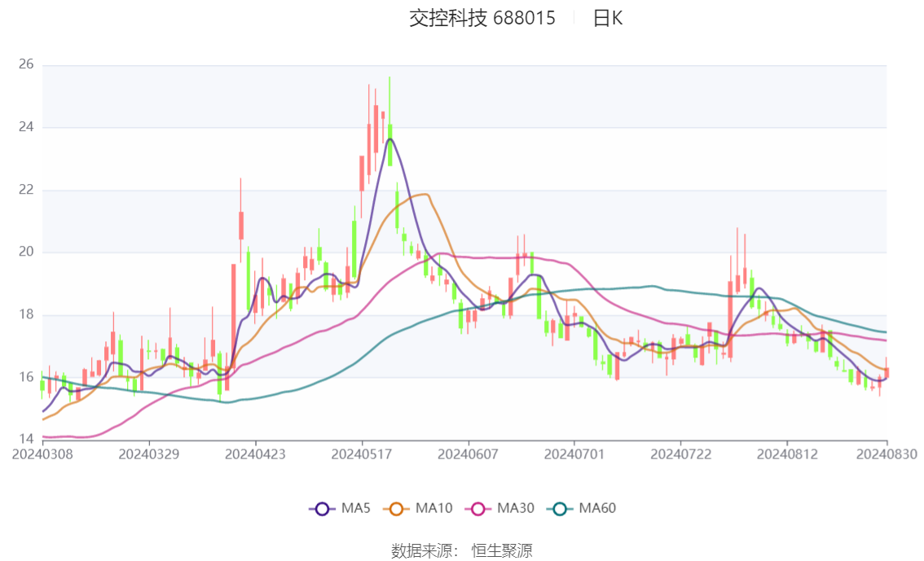Click x-axis date label 20240308

tap(42, 454)
